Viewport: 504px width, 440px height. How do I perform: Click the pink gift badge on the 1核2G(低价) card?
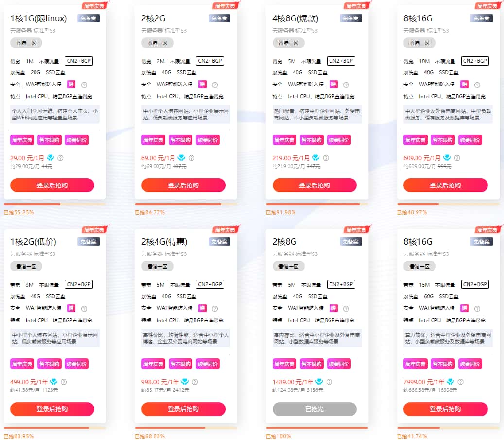71,308
